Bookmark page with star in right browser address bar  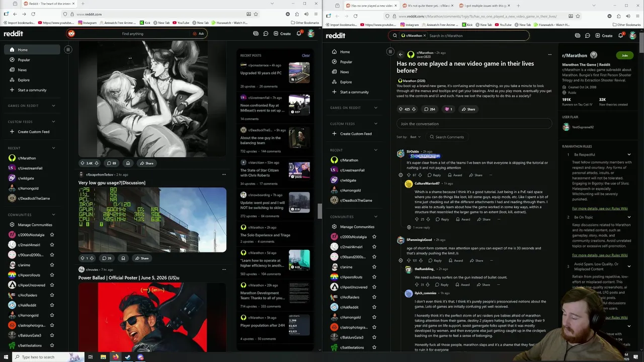[x=578, y=16]
